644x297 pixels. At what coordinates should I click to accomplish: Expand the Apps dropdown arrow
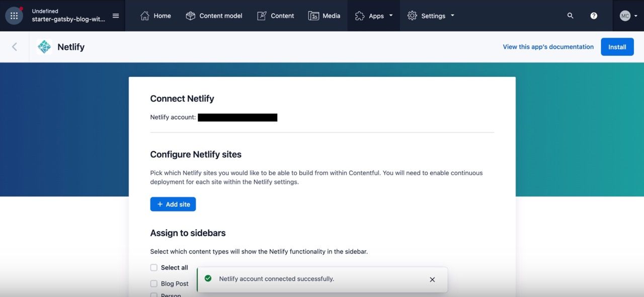391,16
